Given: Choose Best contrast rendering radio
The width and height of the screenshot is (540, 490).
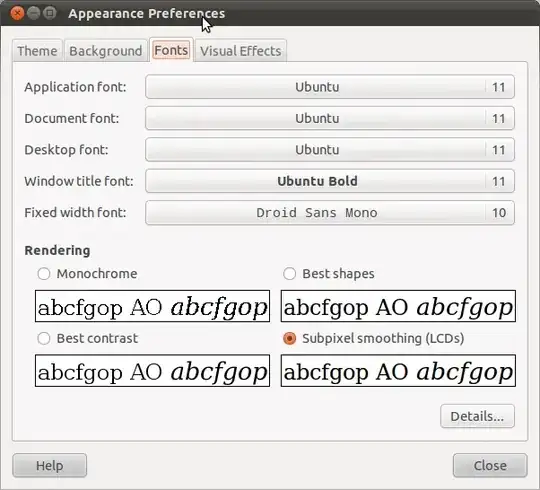Looking at the screenshot, I should tap(44, 338).
